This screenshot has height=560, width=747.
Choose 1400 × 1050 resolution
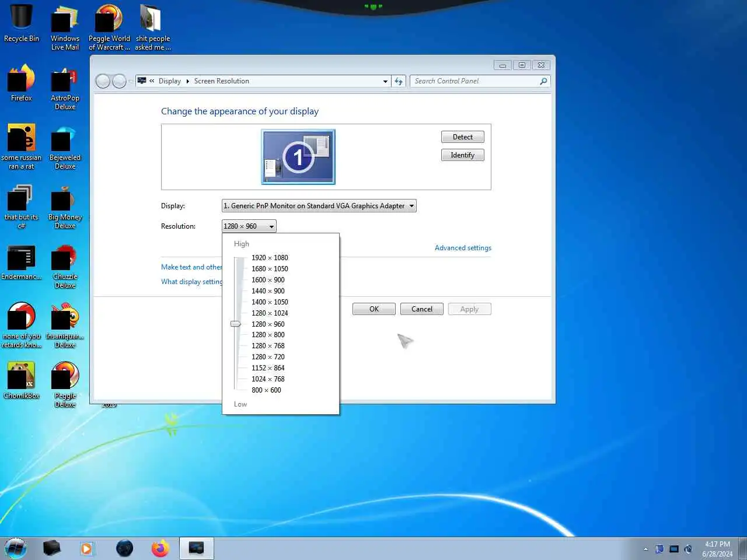[270, 302]
